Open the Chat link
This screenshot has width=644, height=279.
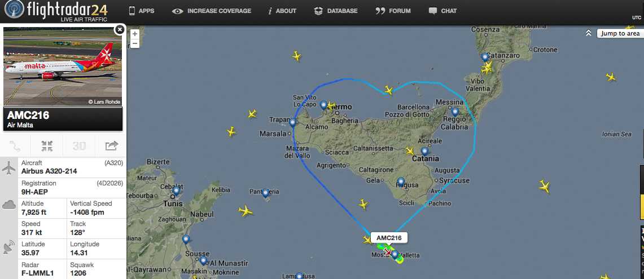click(443, 11)
